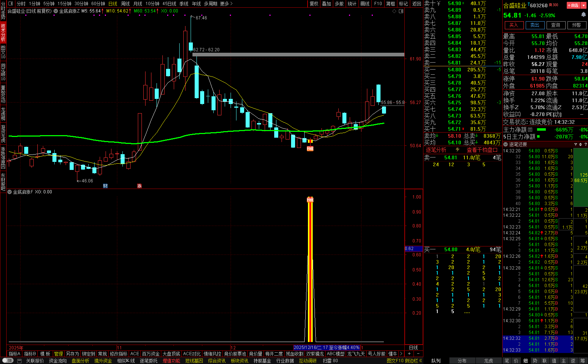
Task: Click the 卖一 54.81 order book row
Action: click(x=463, y=63)
